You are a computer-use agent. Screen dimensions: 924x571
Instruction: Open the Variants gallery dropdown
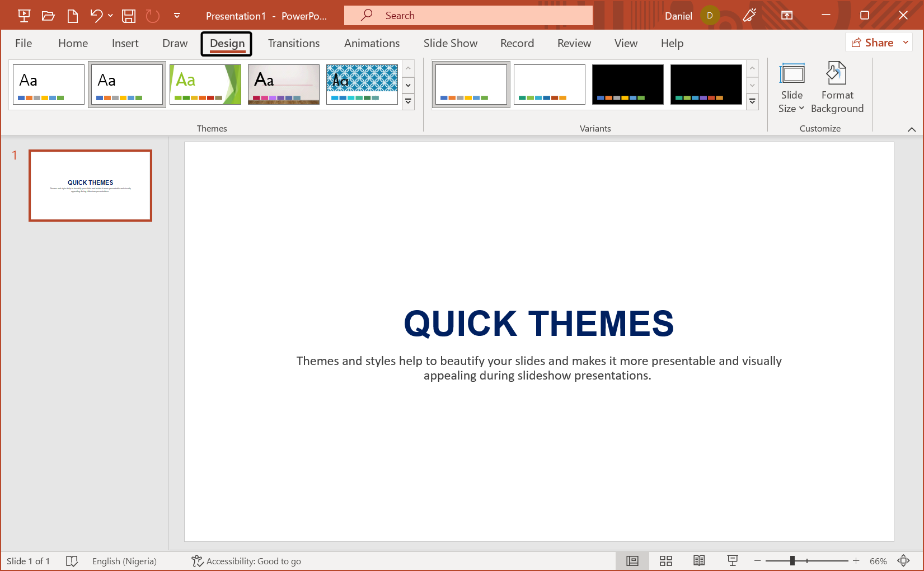click(x=752, y=101)
